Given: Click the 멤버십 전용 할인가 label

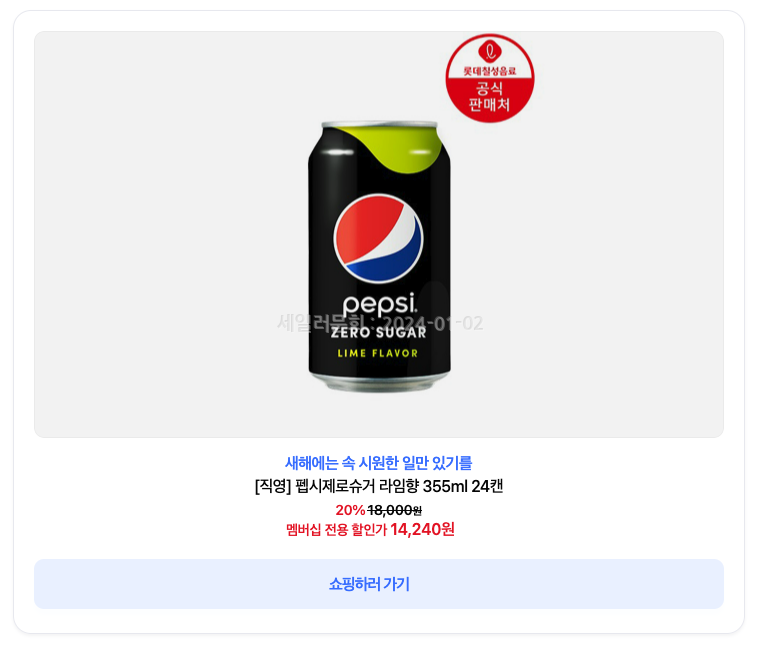Looking at the screenshot, I should click(x=336, y=530).
